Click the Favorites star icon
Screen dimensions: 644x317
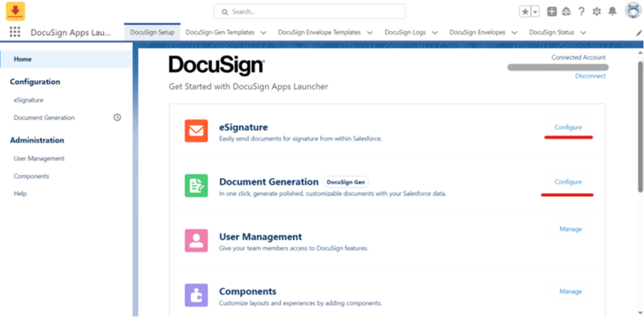point(525,12)
